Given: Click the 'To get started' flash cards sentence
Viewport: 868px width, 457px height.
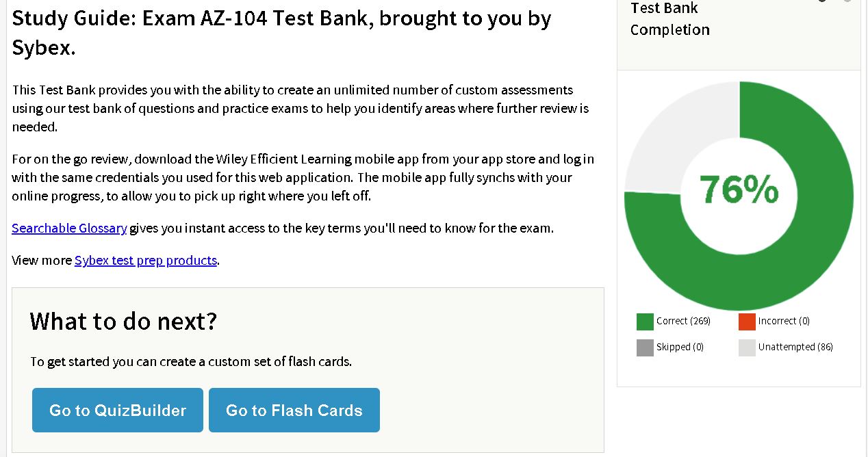Looking at the screenshot, I should pyautogui.click(x=191, y=361).
